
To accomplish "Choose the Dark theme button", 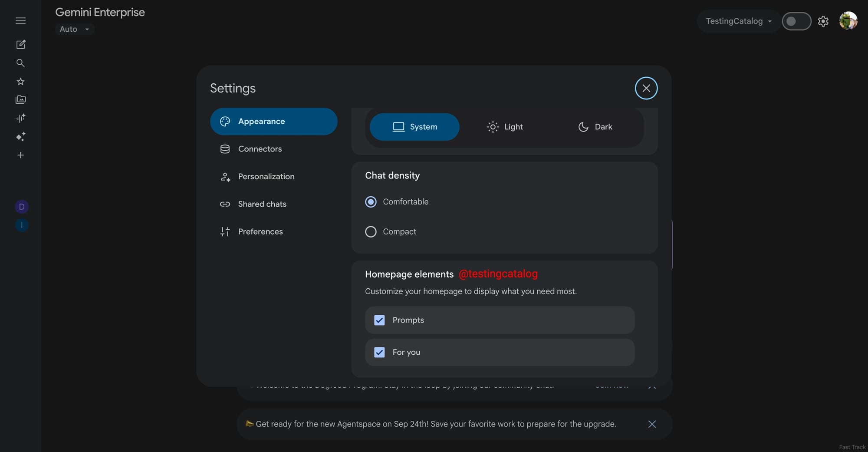I will coord(595,127).
